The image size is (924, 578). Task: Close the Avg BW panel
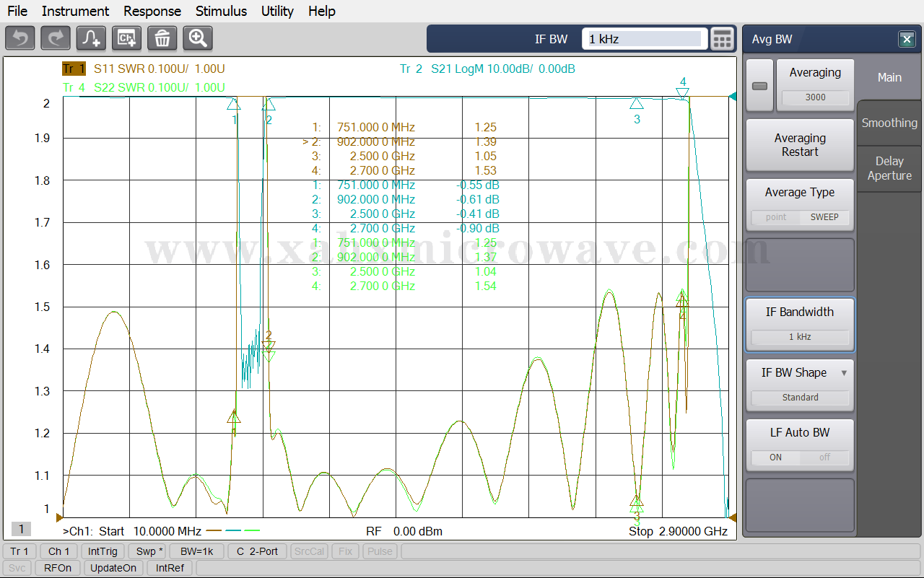pos(906,40)
